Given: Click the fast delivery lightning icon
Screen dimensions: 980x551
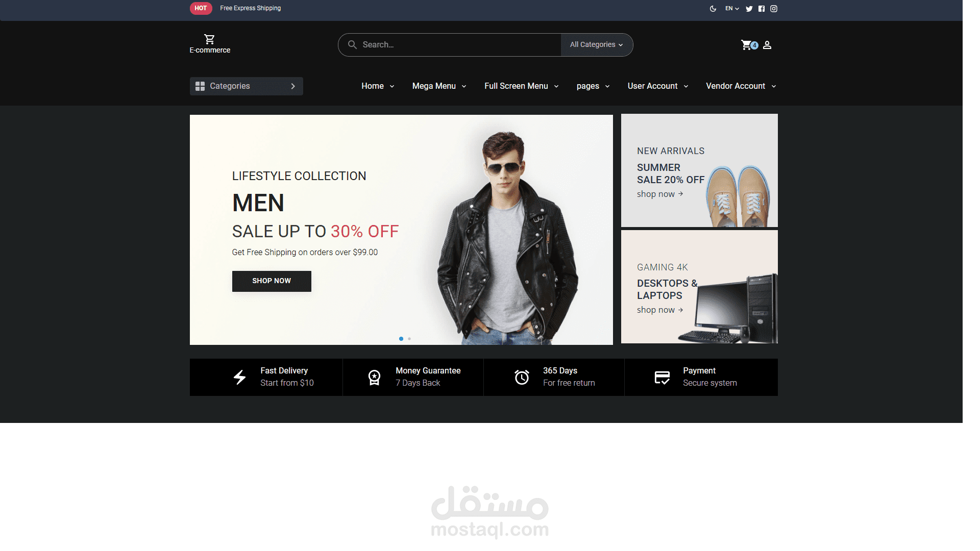Looking at the screenshot, I should pyautogui.click(x=239, y=376).
